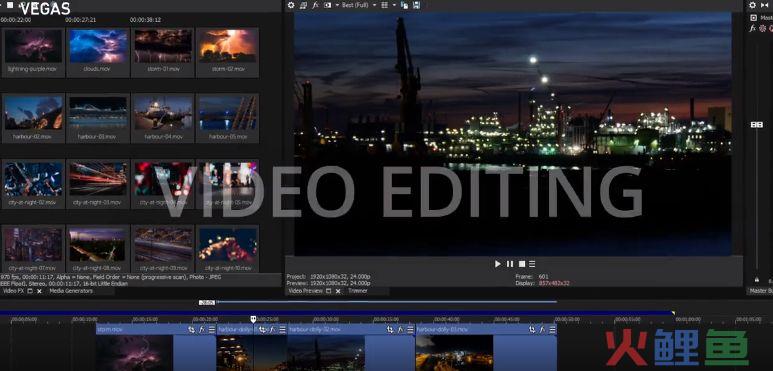Open master bus settings gear icon
The width and height of the screenshot is (773, 371).
752,5
